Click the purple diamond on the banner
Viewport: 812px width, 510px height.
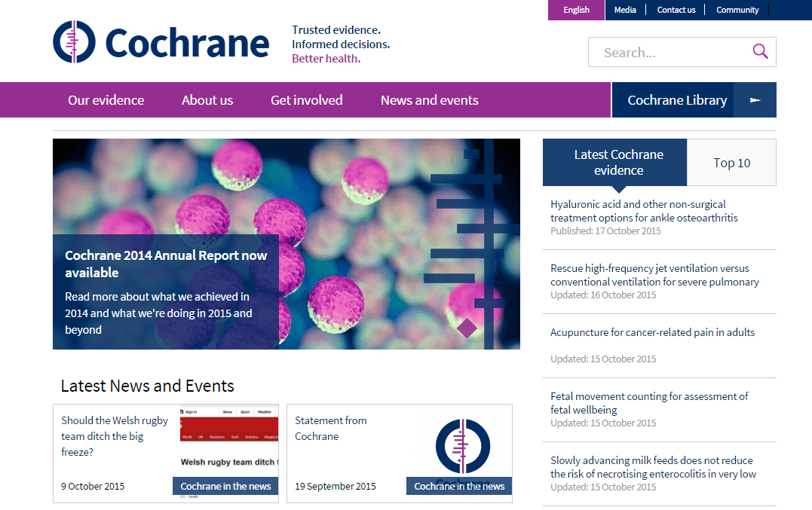point(467,328)
